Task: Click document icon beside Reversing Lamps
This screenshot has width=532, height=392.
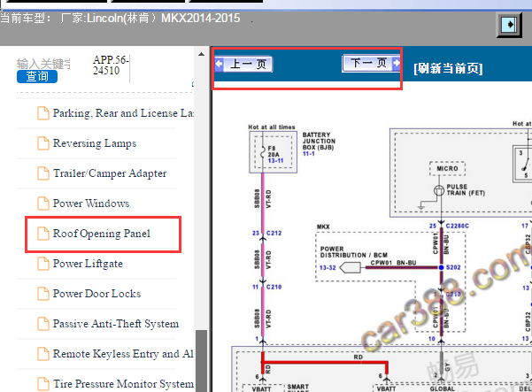Action: coord(43,143)
